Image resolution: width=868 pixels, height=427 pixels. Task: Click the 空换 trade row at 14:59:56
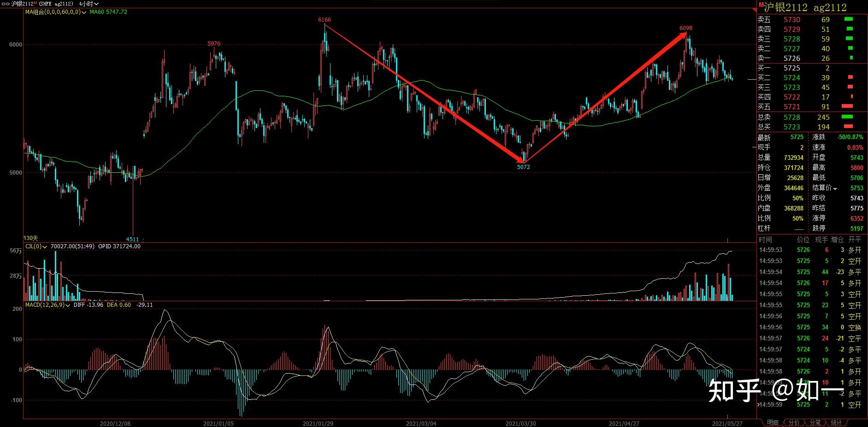click(810, 328)
